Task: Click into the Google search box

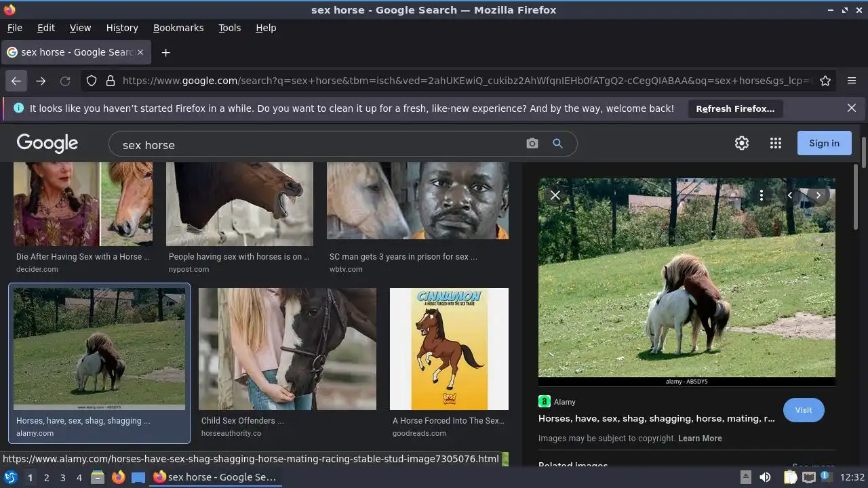Action: point(319,144)
